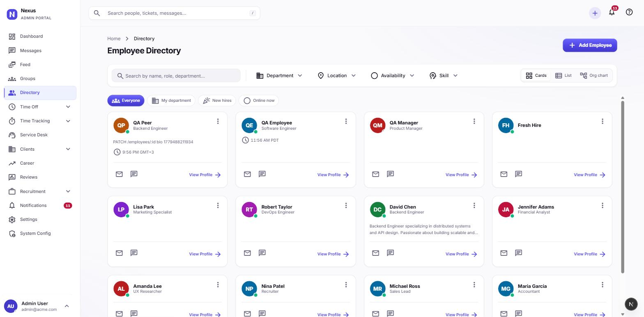644x317 pixels.
Task: Open Amanda Lee card options menu
Action: pyautogui.click(x=218, y=285)
